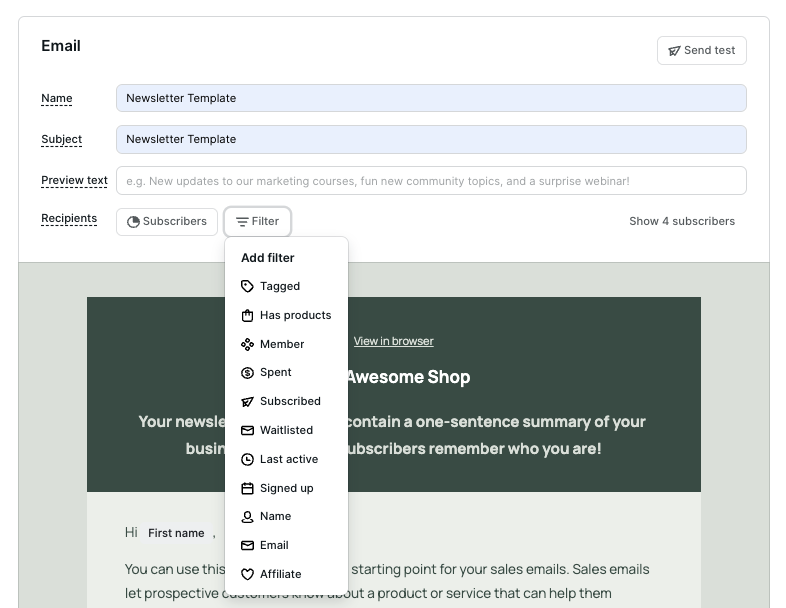Focus the Preview text input field
Image resolution: width=786 pixels, height=608 pixels.
(x=431, y=181)
